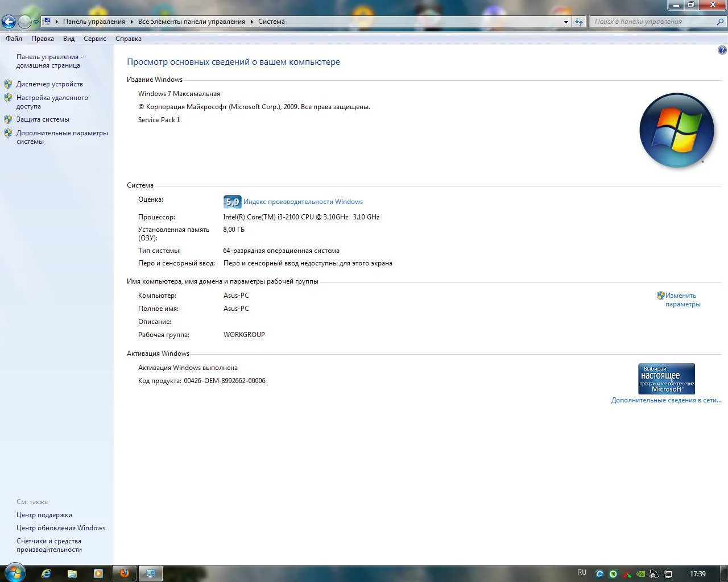Click the NVIDIA tray icon
The width and height of the screenshot is (728, 582).
coord(640,574)
